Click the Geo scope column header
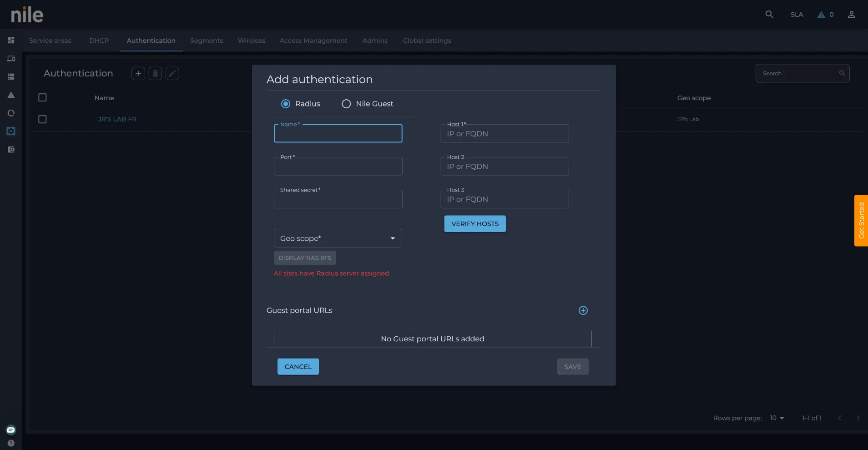Screen dimensions: 868x450 click(694, 98)
